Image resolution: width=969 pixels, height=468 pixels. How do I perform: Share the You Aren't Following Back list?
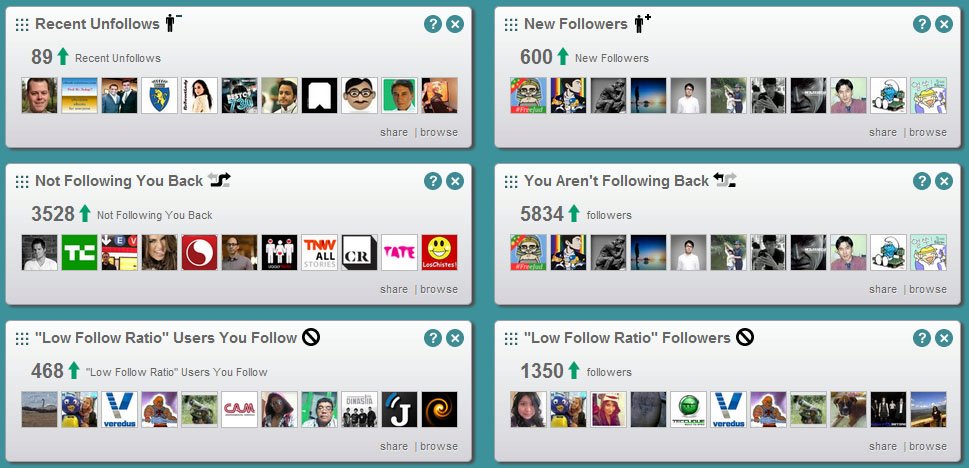point(882,289)
